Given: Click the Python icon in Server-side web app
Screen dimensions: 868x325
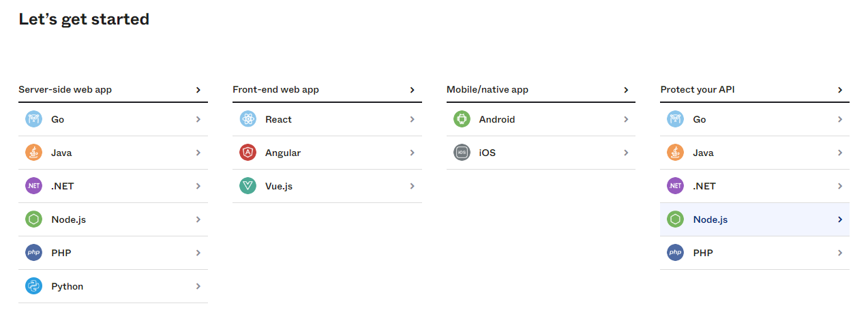Looking at the screenshot, I should coord(33,286).
